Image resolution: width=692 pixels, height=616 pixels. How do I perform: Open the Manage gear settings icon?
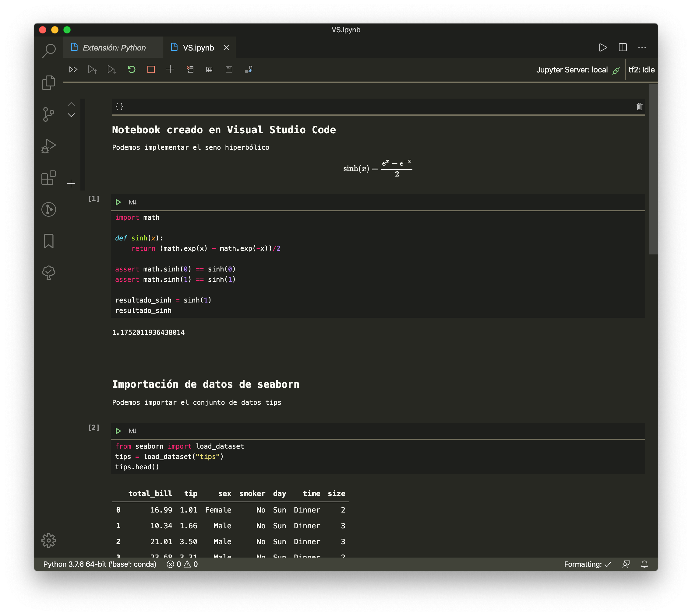click(x=49, y=540)
